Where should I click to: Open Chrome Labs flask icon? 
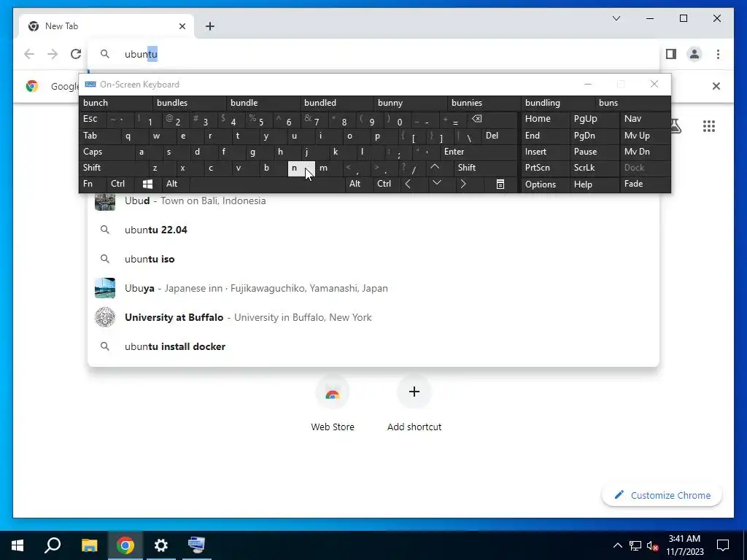(676, 126)
